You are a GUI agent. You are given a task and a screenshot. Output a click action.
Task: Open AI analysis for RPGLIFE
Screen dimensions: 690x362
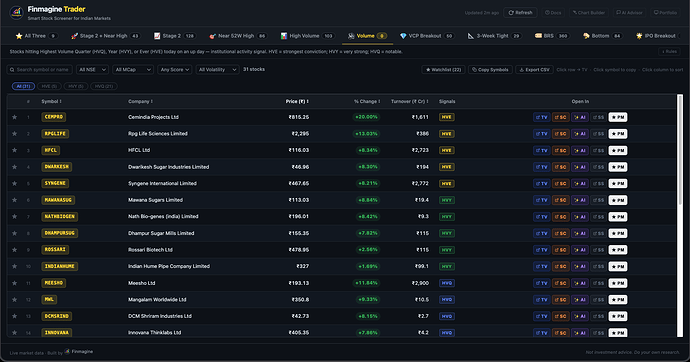click(x=580, y=134)
